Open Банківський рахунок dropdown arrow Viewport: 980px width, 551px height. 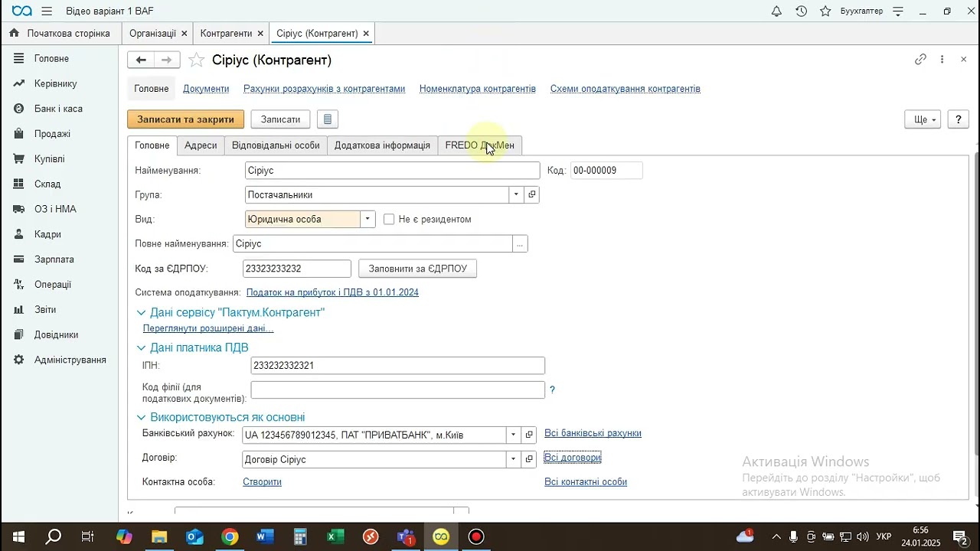point(513,435)
